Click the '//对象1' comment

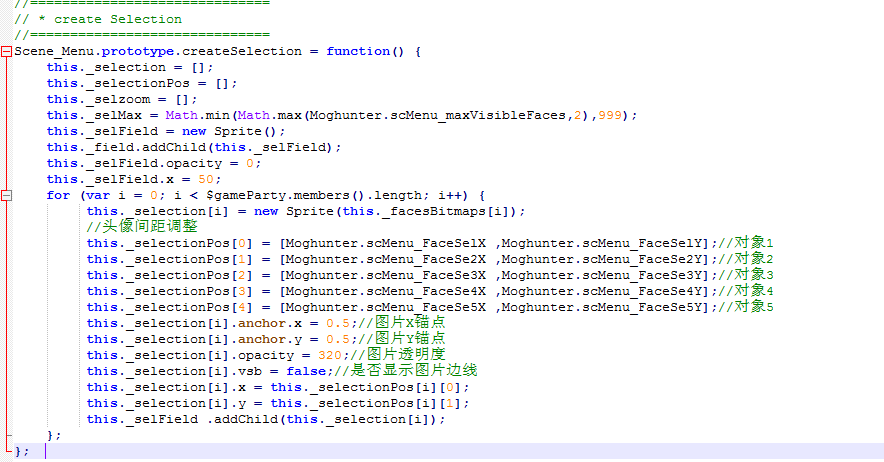[x=746, y=243]
